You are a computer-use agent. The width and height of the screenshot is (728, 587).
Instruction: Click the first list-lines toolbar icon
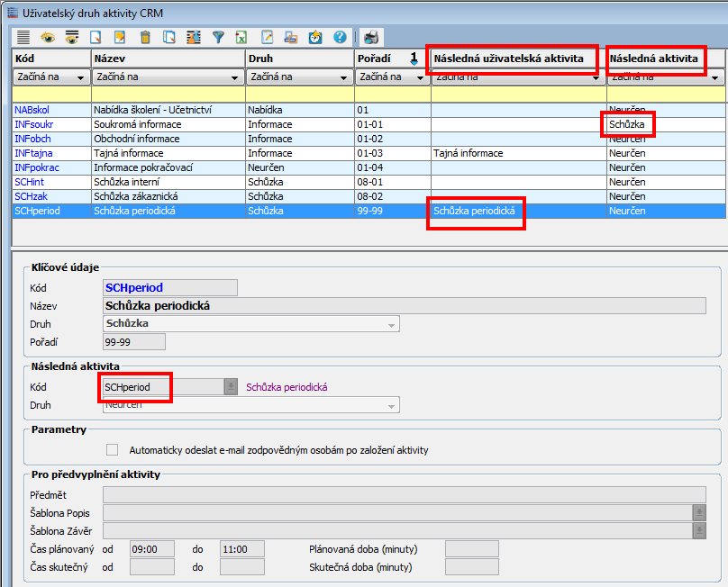click(23, 37)
